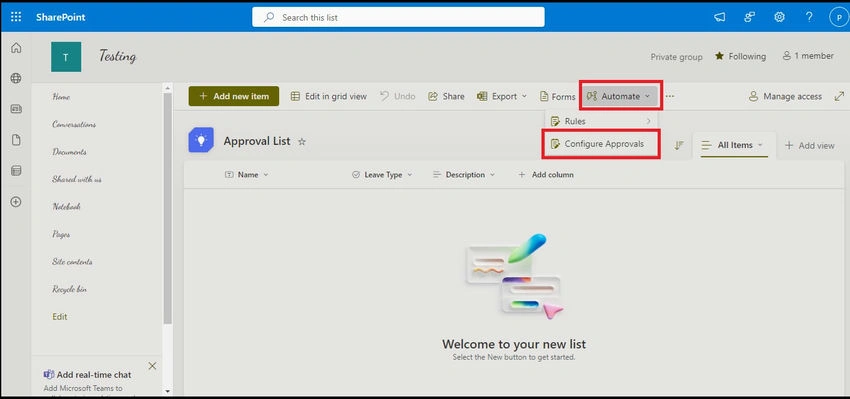Dismiss the Add real-time chat panel
This screenshot has height=399, width=850.
pos(152,366)
